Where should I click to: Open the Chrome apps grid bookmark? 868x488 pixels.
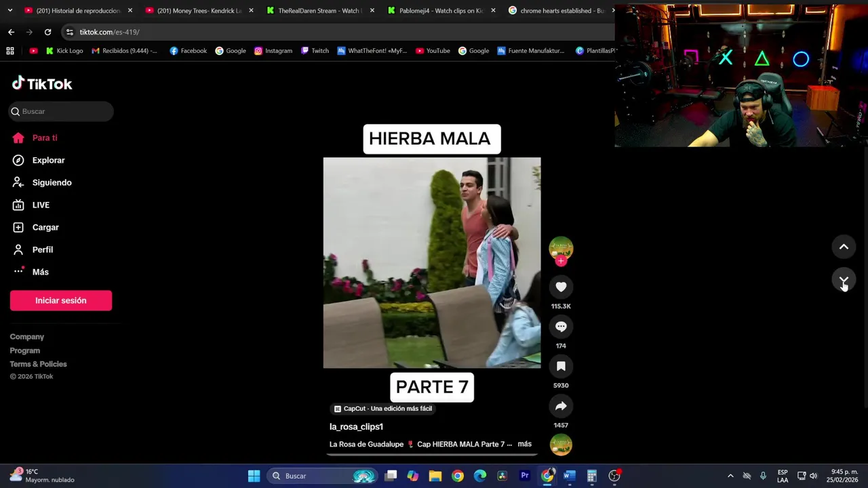point(10,51)
